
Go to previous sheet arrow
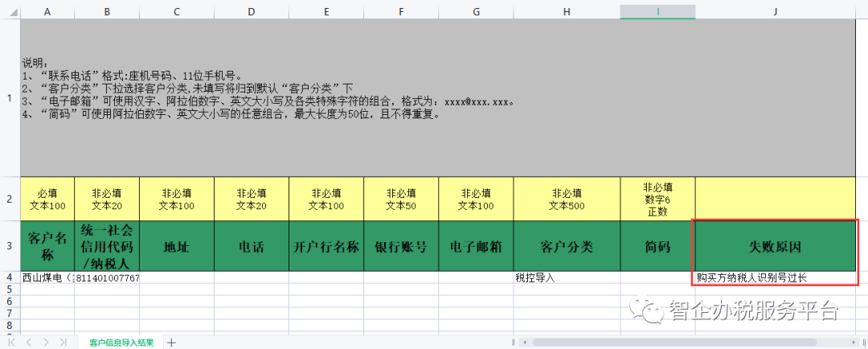[28, 343]
